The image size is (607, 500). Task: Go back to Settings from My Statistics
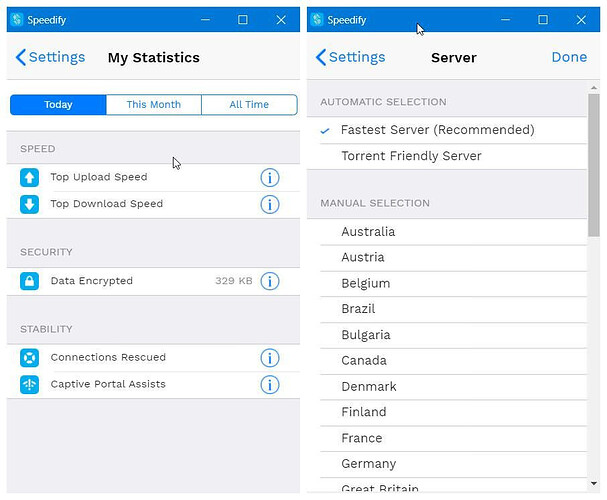50,57
